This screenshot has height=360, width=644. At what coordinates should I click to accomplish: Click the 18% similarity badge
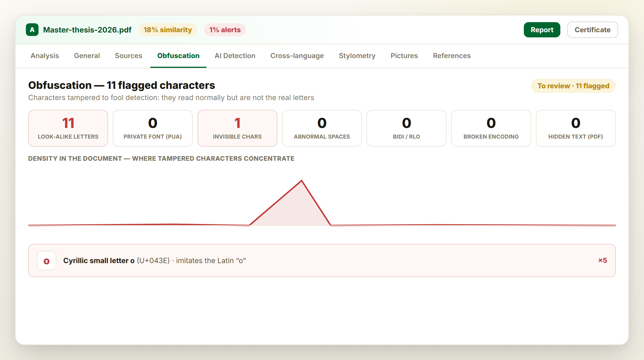pyautogui.click(x=168, y=30)
